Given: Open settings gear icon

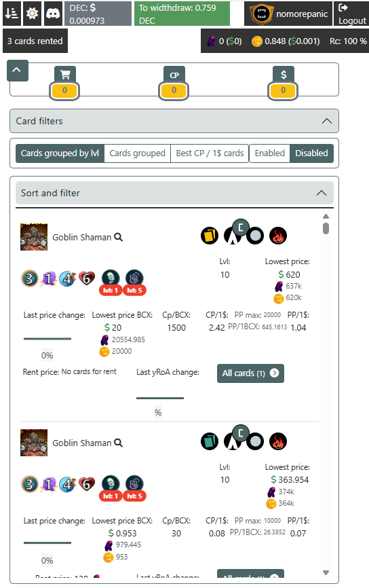Looking at the screenshot, I should pyautogui.click(x=32, y=14).
